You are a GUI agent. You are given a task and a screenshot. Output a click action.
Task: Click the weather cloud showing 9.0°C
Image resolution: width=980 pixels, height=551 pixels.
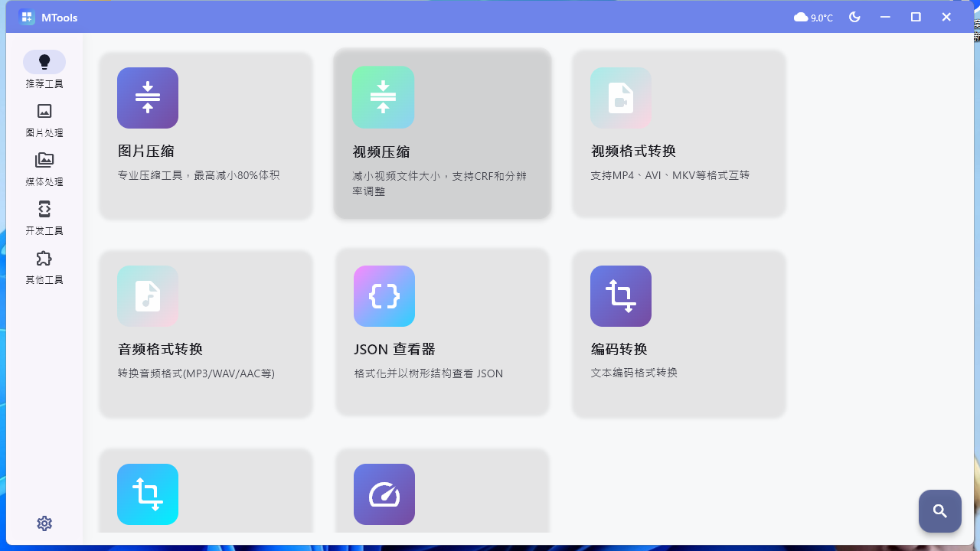(814, 17)
